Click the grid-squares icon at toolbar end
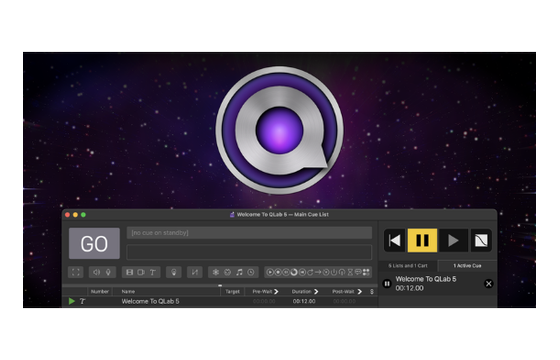This screenshot has height=360, width=560. 366,272
